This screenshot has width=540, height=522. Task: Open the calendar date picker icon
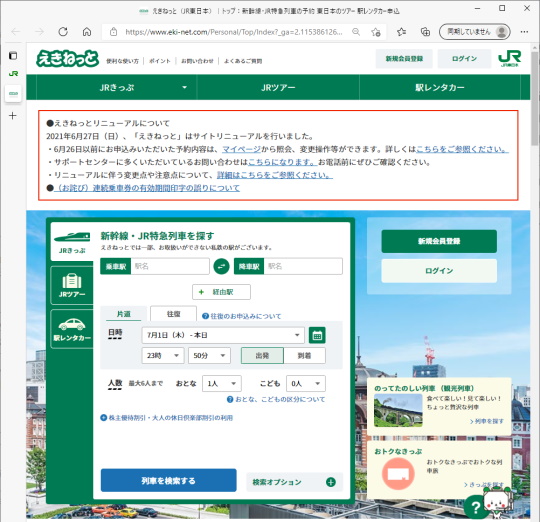point(317,335)
